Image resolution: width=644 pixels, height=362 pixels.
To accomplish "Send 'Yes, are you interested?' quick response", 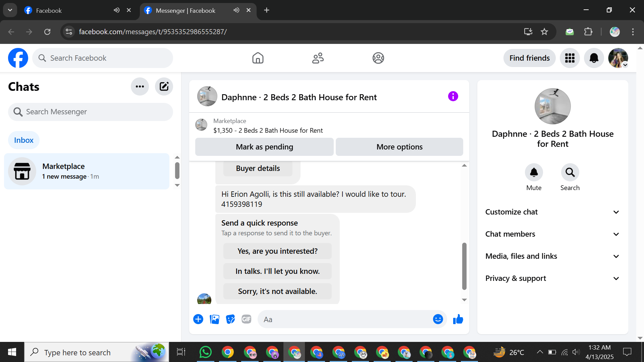I will (x=277, y=251).
